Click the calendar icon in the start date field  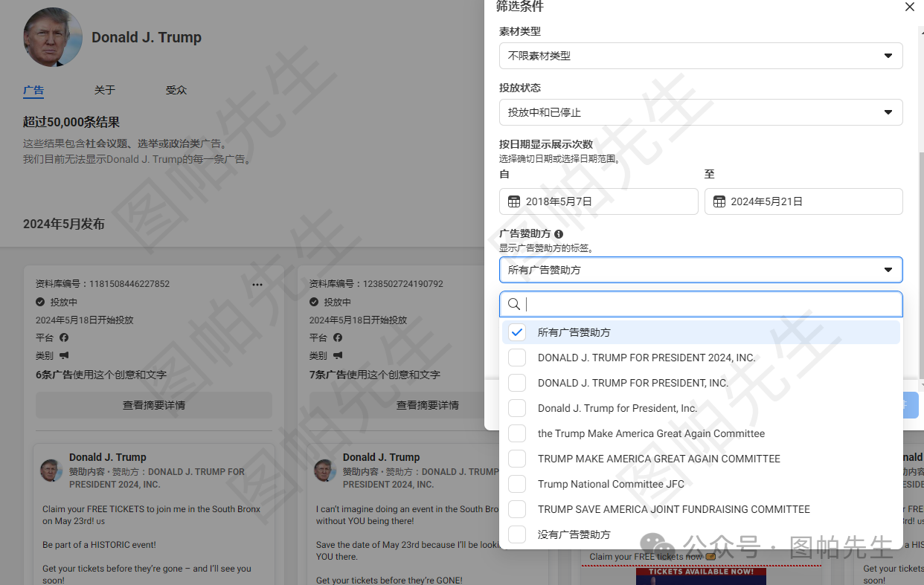(513, 201)
